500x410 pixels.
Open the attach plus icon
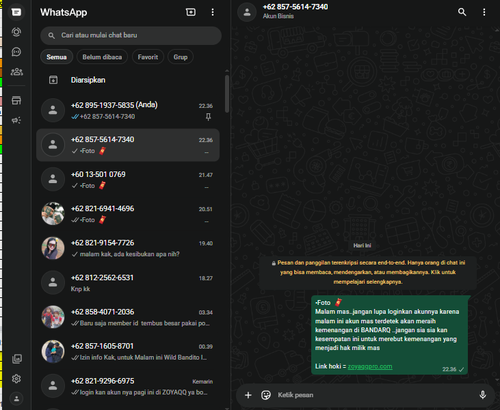[x=248, y=395]
